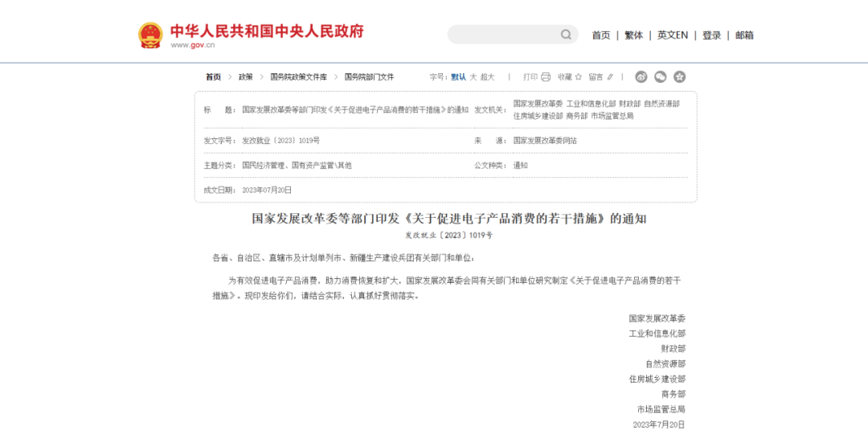Set font size to 默认
This screenshot has width=868, height=435.
coord(458,77)
